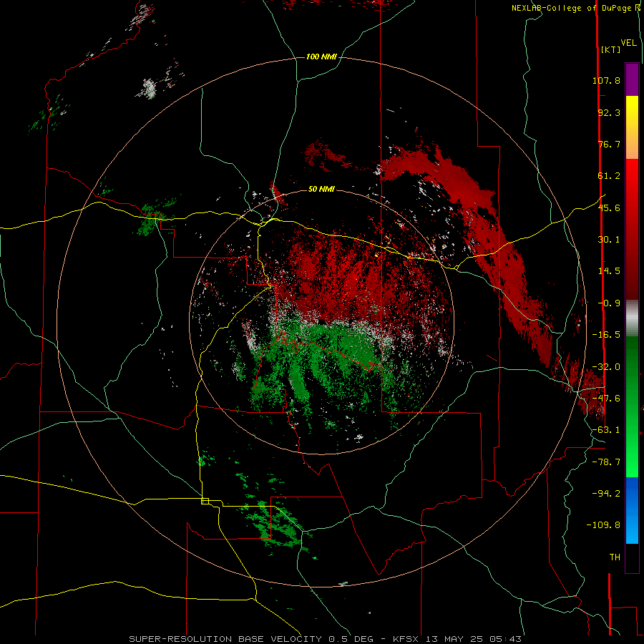Click the 92.3 velocity scale value
This screenshot has width=644, height=644.
click(x=609, y=112)
